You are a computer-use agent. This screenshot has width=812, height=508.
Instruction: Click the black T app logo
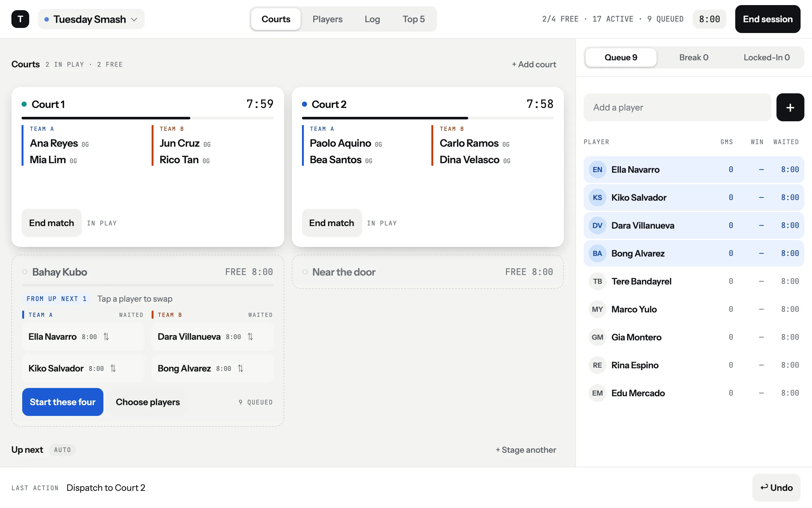pyautogui.click(x=20, y=19)
